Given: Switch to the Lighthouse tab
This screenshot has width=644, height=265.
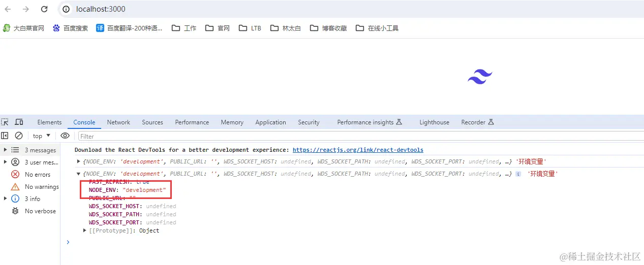Looking at the screenshot, I should tap(434, 122).
